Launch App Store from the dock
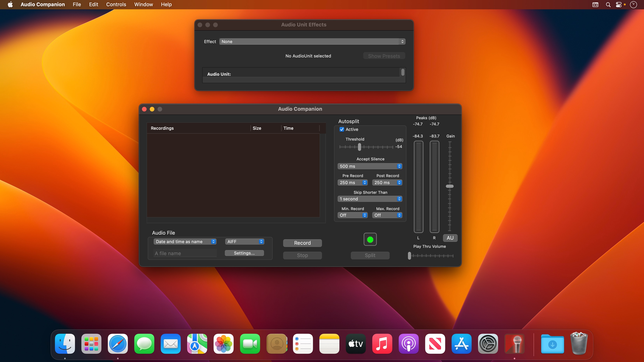This screenshot has height=362, width=644. (462, 344)
